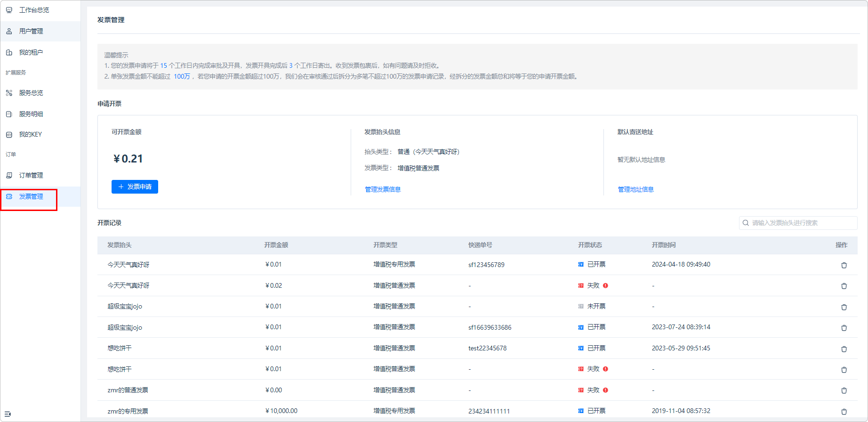This screenshot has height=422, width=868.
Task: Click the search magnifier icon
Action: [746, 223]
